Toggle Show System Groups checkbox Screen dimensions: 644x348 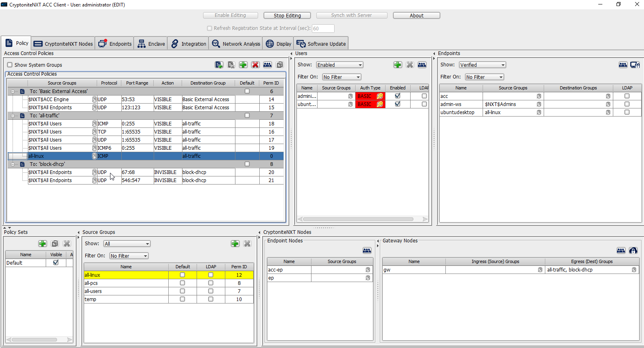coord(10,65)
